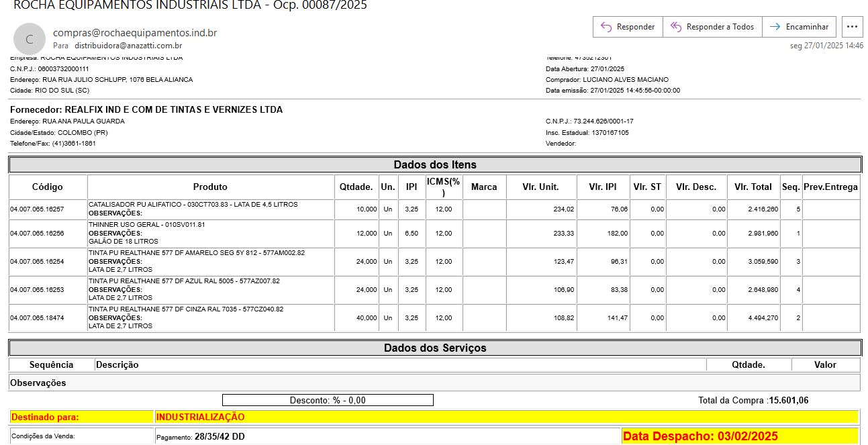Screen dimensions: 868x445
Task: Click the Dados dos Itens section header
Action: pyautogui.click(x=434, y=164)
